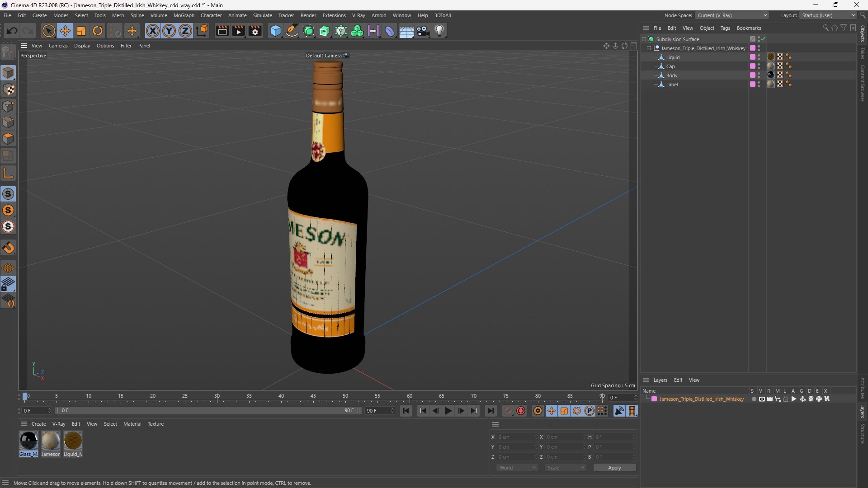This screenshot has width=868, height=488.
Task: Add a Light object
Action: (439, 31)
